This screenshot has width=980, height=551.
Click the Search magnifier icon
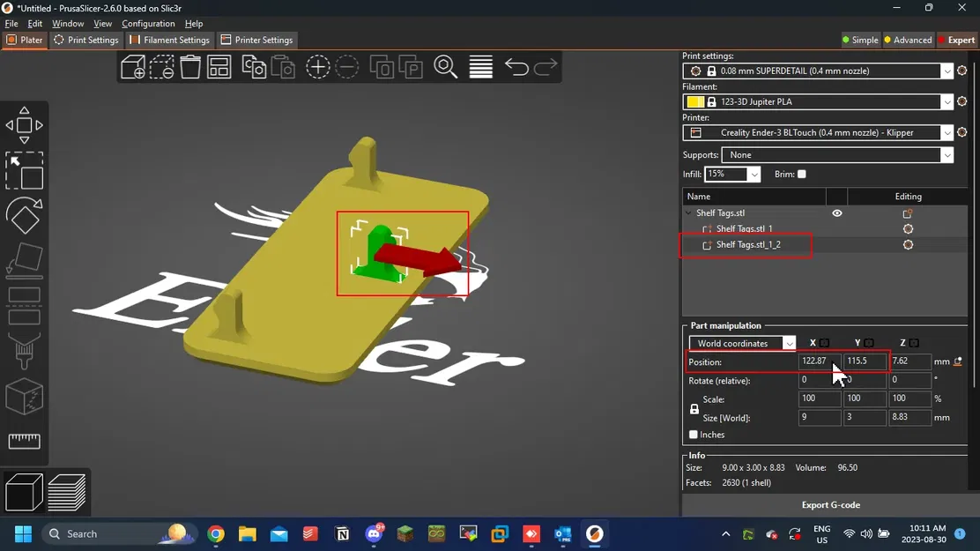446,67
